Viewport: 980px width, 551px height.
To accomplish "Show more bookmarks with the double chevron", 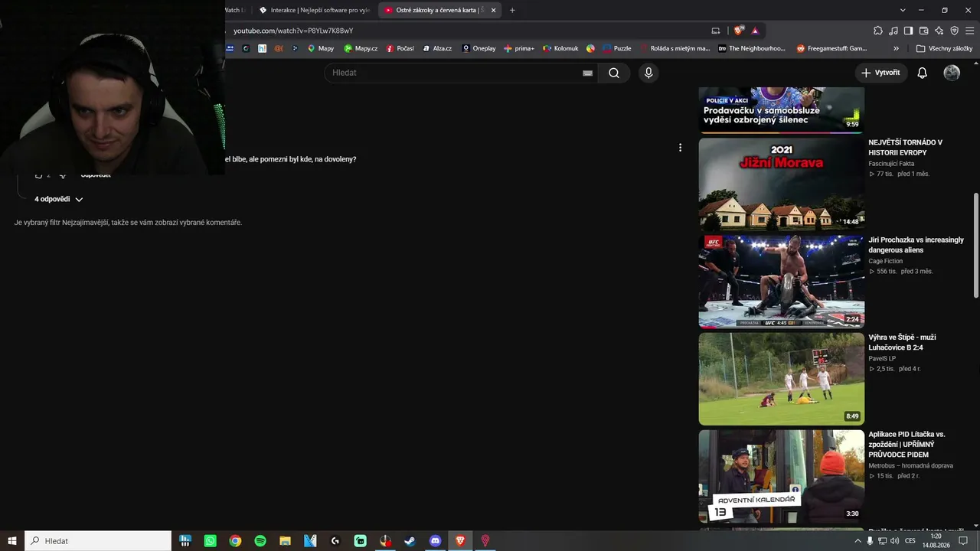I will tap(897, 48).
